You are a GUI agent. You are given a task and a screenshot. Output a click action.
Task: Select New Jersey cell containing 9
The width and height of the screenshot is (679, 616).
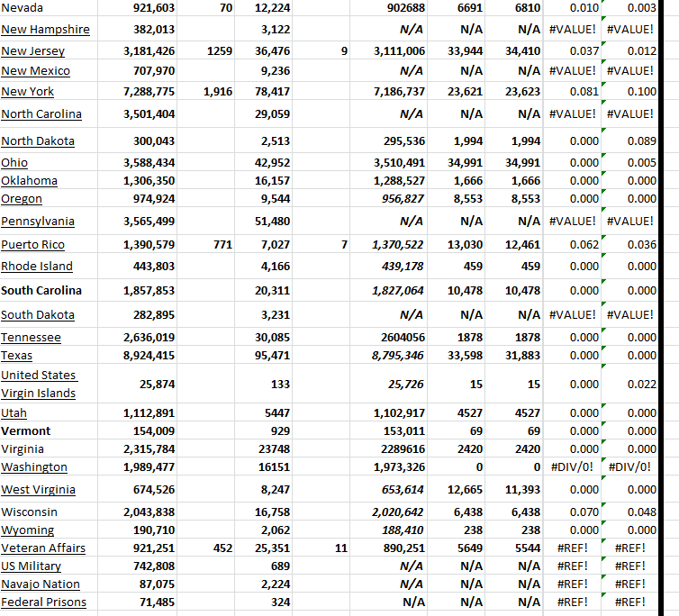[321, 51]
